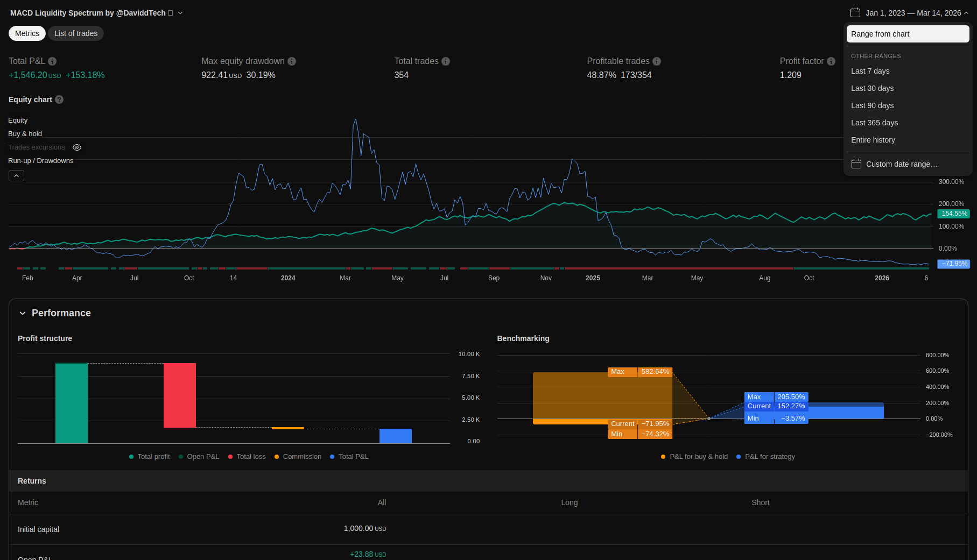Toggle the Run-up / Drawdowns series
977x560 pixels.
coord(40,161)
